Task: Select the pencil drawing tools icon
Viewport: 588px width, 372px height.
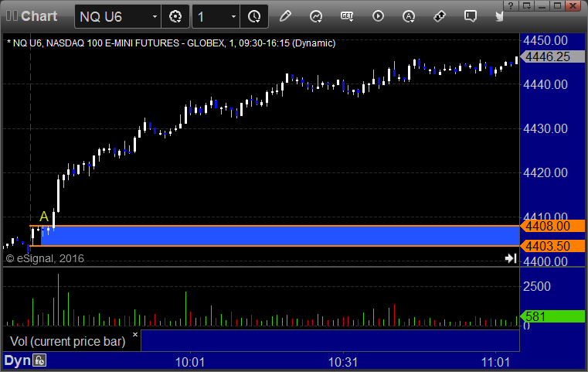Action: (285, 16)
